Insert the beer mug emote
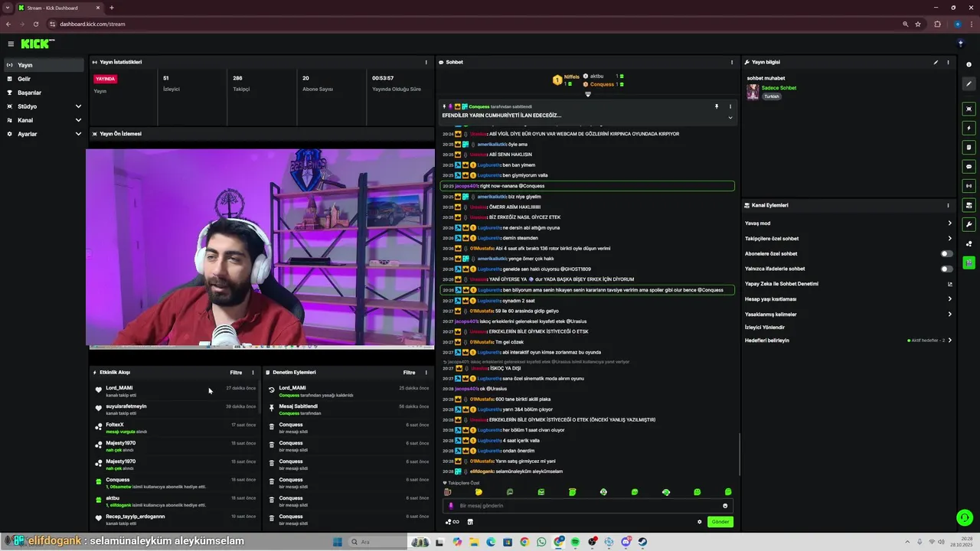This screenshot has width=980, height=551. click(x=448, y=492)
